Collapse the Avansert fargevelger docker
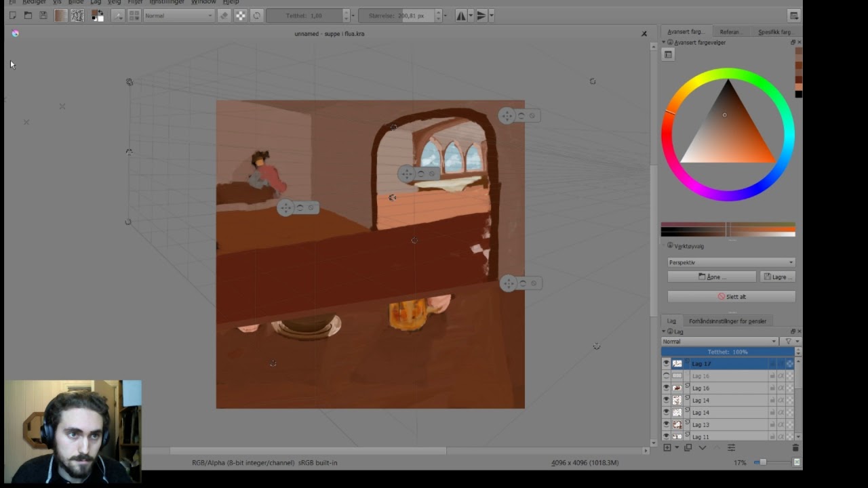The height and width of the screenshot is (488, 868). tap(664, 43)
